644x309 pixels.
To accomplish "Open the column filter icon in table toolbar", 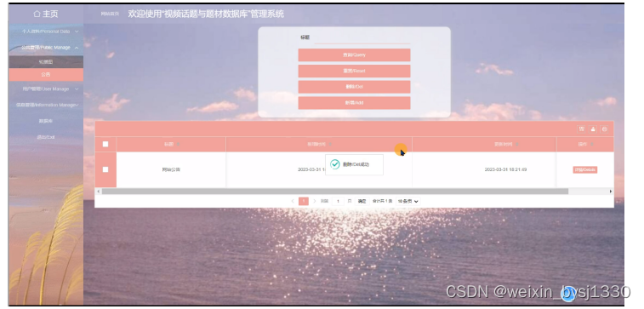I will click(582, 129).
